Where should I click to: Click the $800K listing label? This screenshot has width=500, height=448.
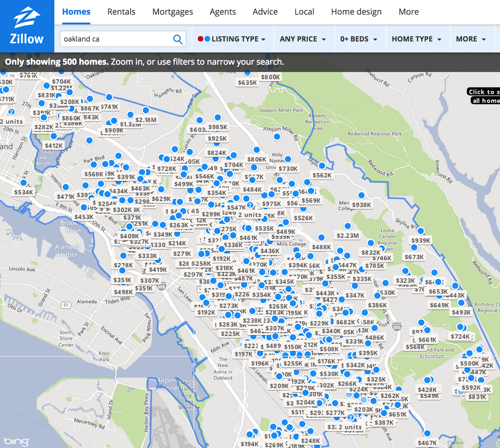coord(271,77)
